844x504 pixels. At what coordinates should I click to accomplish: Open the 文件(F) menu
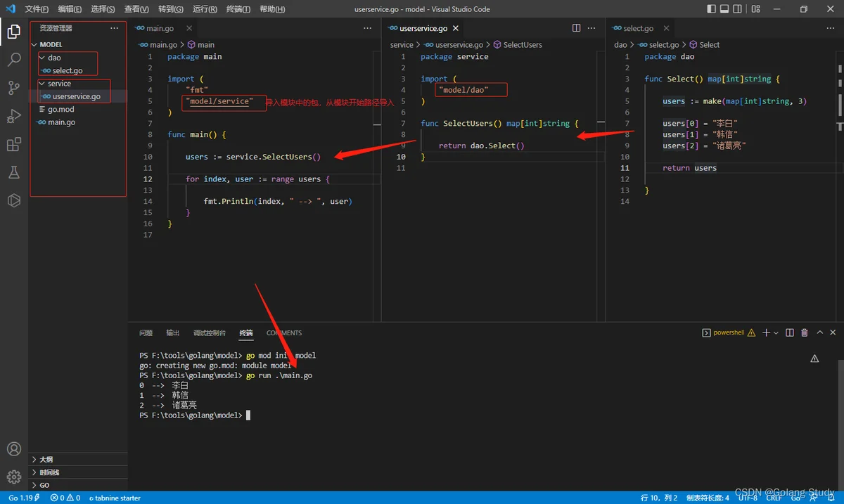pyautogui.click(x=37, y=9)
